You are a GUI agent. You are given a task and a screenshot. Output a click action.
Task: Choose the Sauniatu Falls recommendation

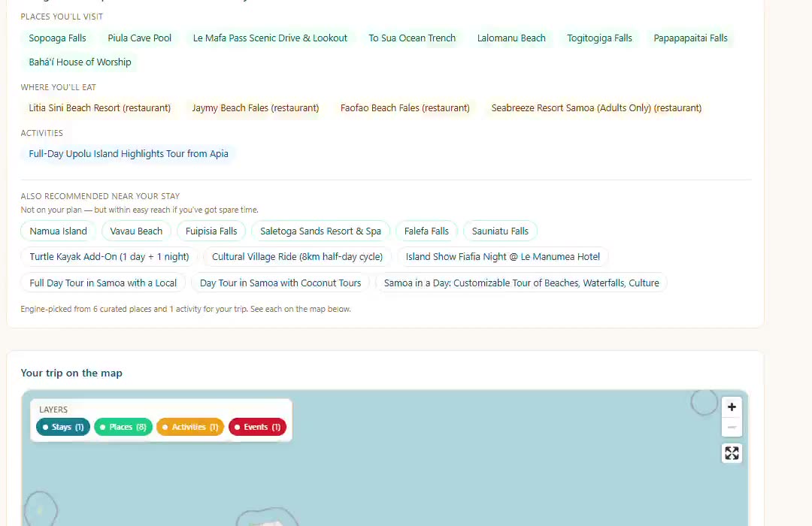500,231
